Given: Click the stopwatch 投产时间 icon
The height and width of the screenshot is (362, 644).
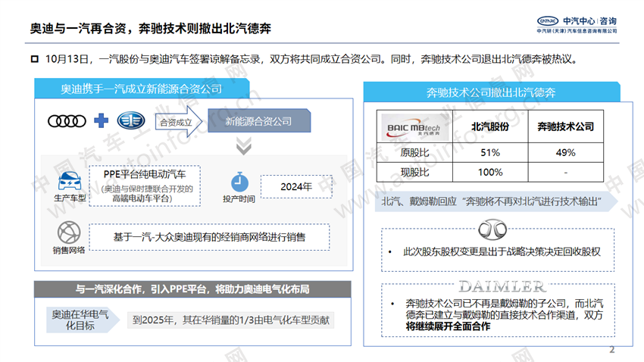Looking at the screenshot, I should 239,183.
